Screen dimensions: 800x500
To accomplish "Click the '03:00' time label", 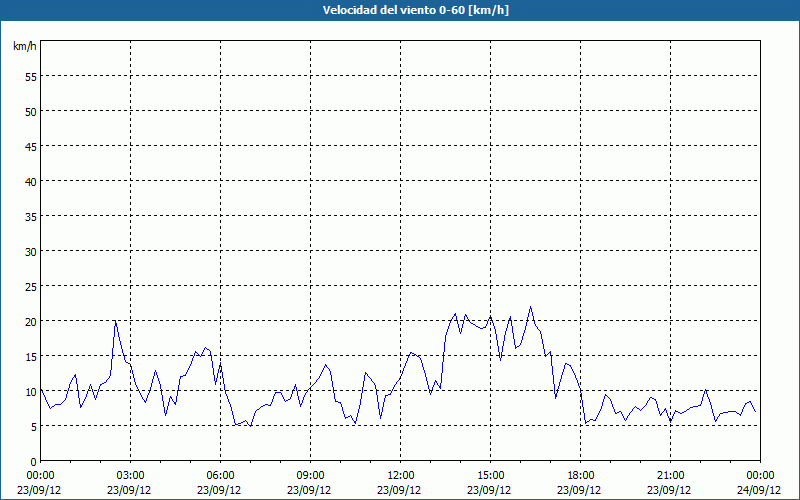I will pyautogui.click(x=131, y=476).
